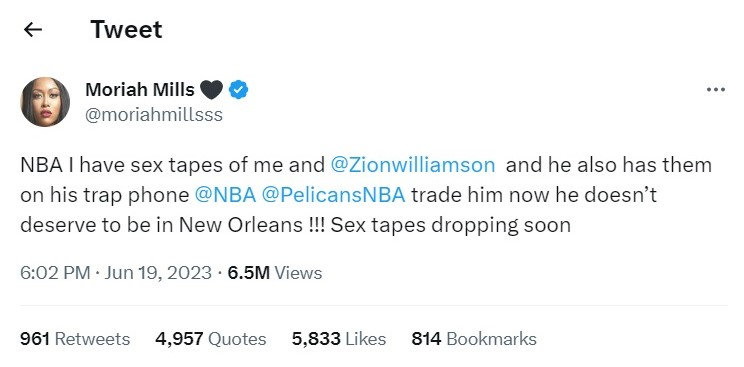Click the blue verified checkmark badge
Image resolution: width=744 pixels, height=367 pixels.
(x=239, y=89)
